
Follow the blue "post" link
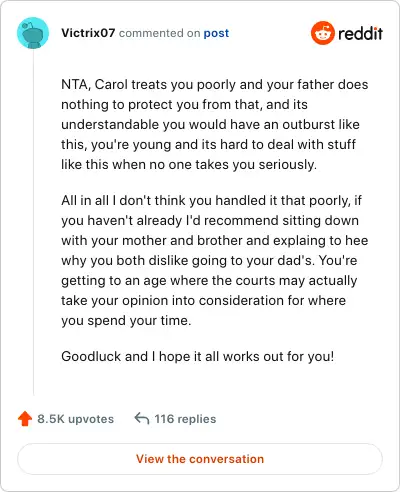216,33
